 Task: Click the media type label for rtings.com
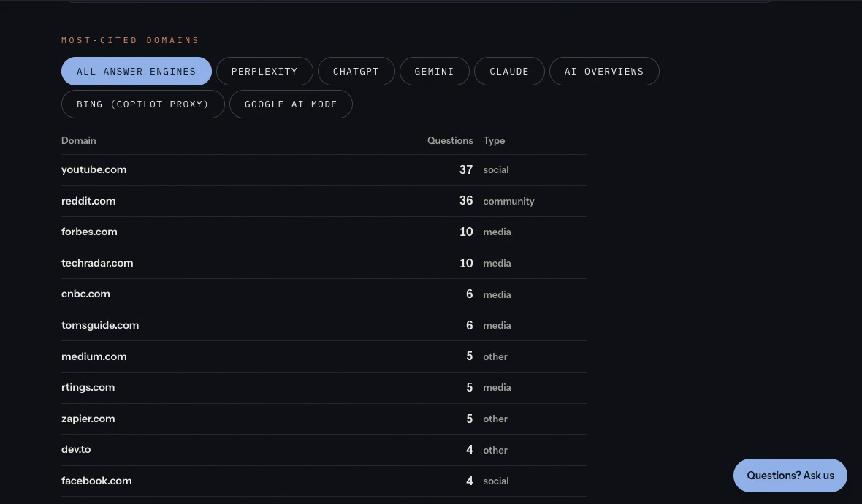(497, 387)
